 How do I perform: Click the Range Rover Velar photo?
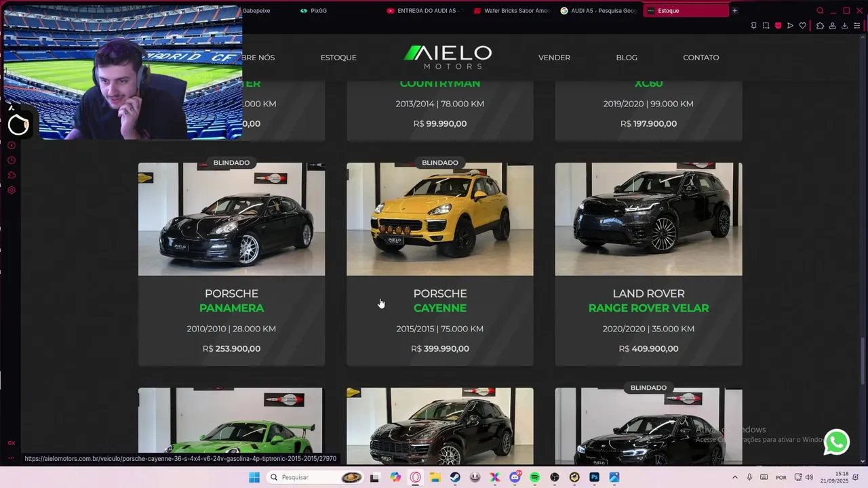[648, 219]
